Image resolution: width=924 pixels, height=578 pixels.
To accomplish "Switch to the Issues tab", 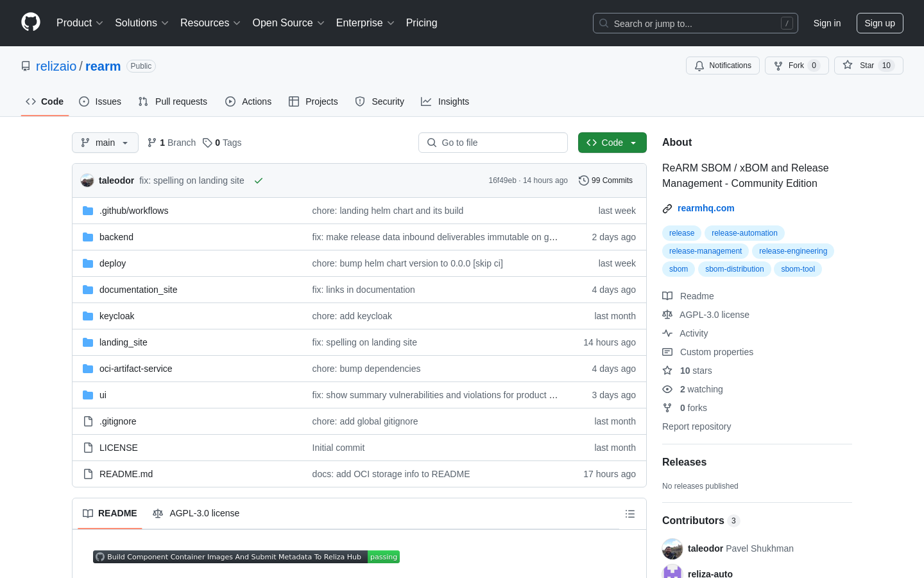I will tap(100, 101).
